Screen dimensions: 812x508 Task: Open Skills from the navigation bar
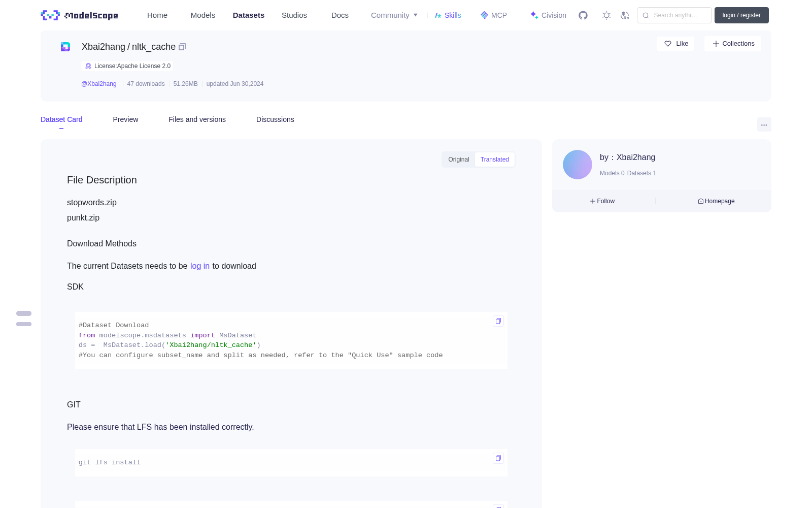[x=448, y=15]
